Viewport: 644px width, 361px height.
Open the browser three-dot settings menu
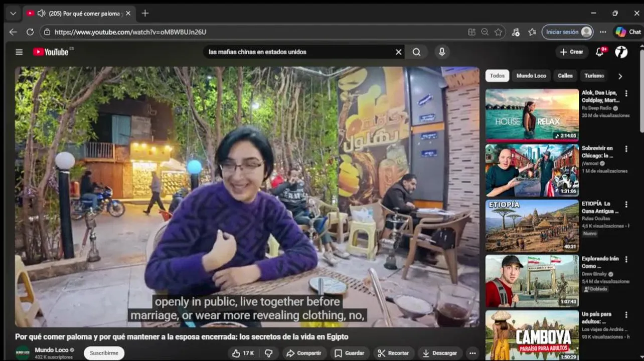pos(603,32)
